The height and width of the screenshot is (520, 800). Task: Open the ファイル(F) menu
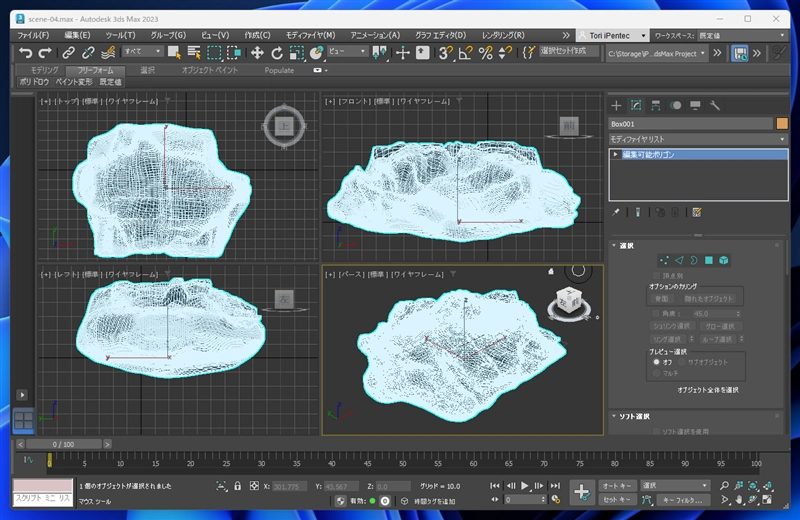33,35
